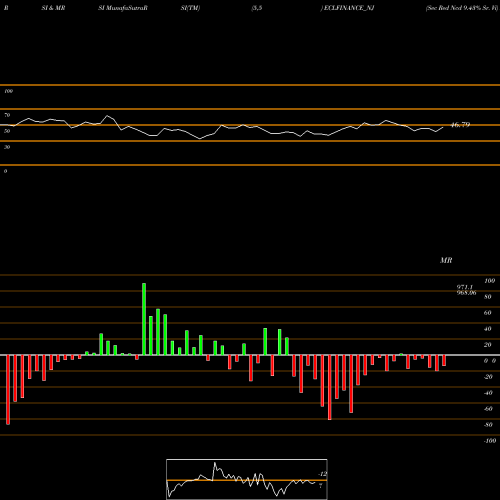Image resolution: width=500 pixels, height=500 pixels.
Task: Click the tallest green histogram bar
Action: pos(144,319)
